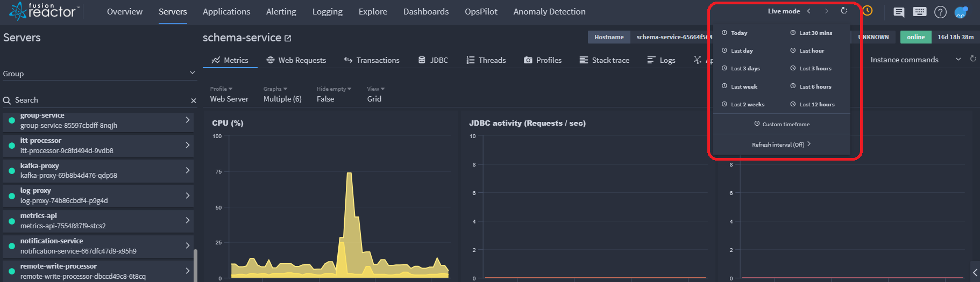Image resolution: width=980 pixels, height=282 pixels.
Task: Click the search magnifier icon
Action: click(x=7, y=100)
